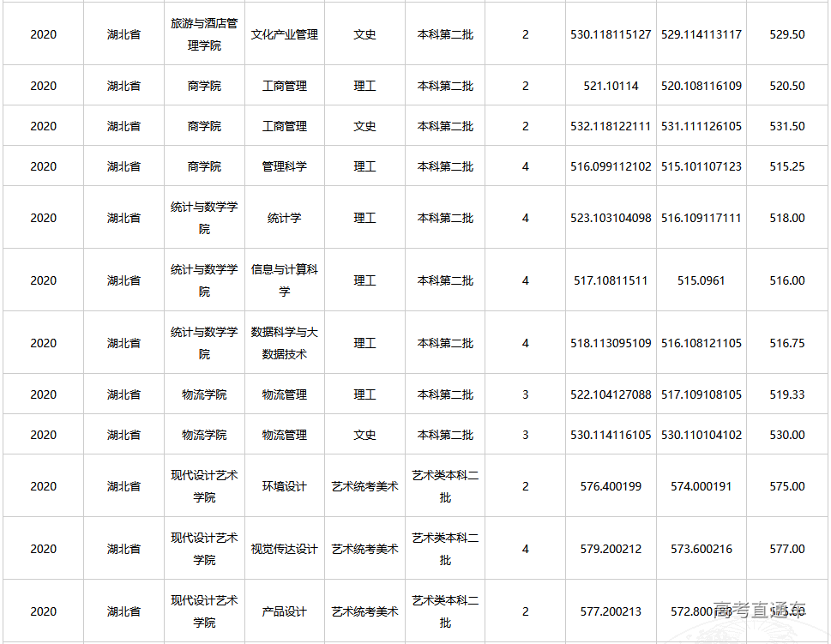The height and width of the screenshot is (644, 831).
Task: Click the 艺术类本科二批 batch cell beside 环境设计
Action: coord(443,486)
